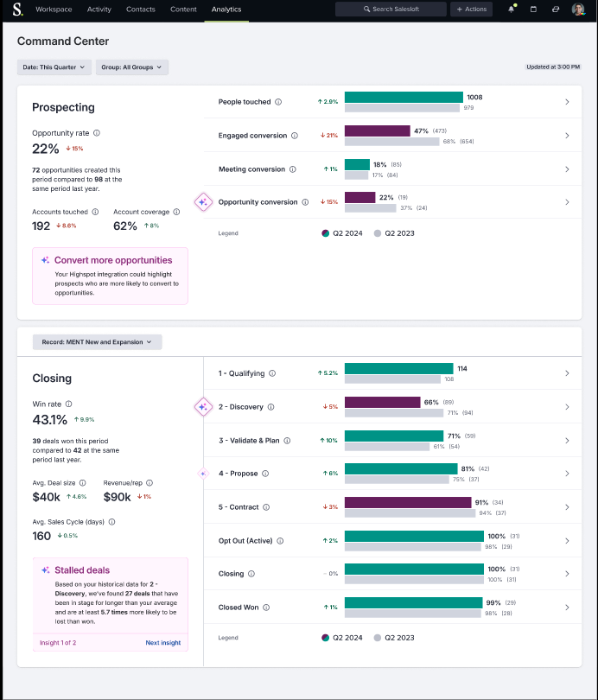This screenshot has height=700, width=598.
Task: Open the Group: All Groups dropdown
Action: click(131, 67)
